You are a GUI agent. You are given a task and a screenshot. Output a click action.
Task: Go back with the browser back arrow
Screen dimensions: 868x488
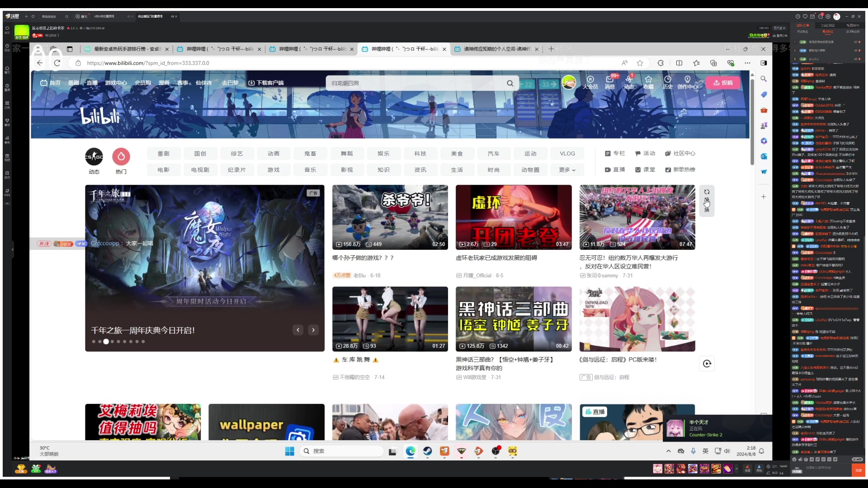[40, 63]
